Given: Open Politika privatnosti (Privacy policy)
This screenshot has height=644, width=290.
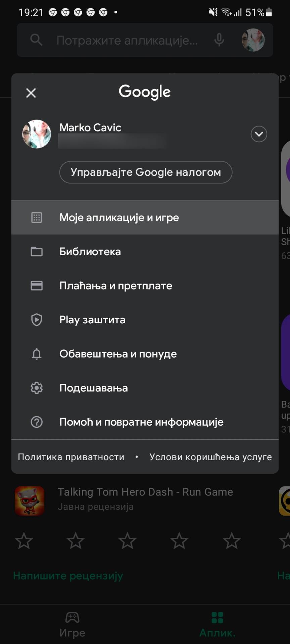Looking at the screenshot, I should (71, 457).
